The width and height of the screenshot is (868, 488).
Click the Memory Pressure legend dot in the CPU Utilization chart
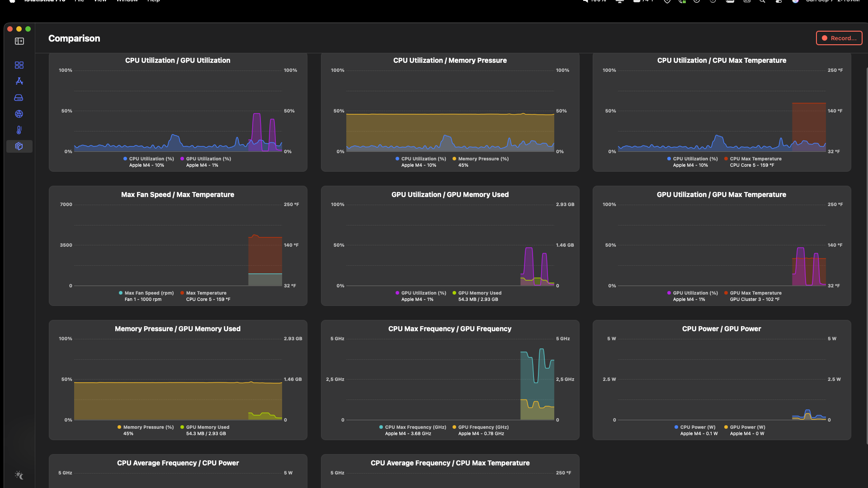454,159
